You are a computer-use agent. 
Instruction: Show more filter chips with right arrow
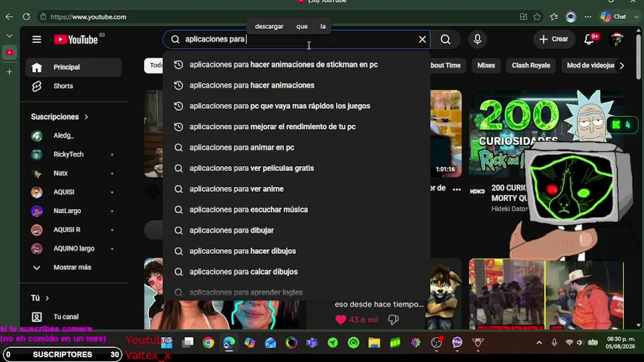point(622,65)
